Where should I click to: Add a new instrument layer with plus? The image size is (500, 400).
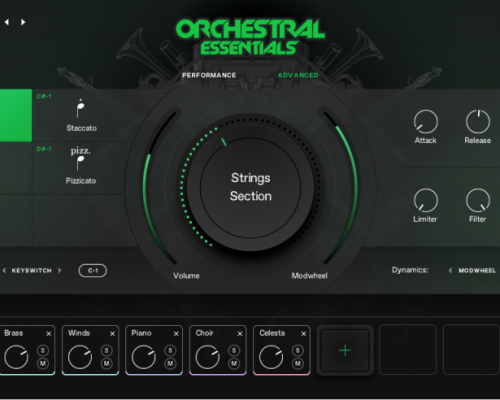click(x=345, y=350)
